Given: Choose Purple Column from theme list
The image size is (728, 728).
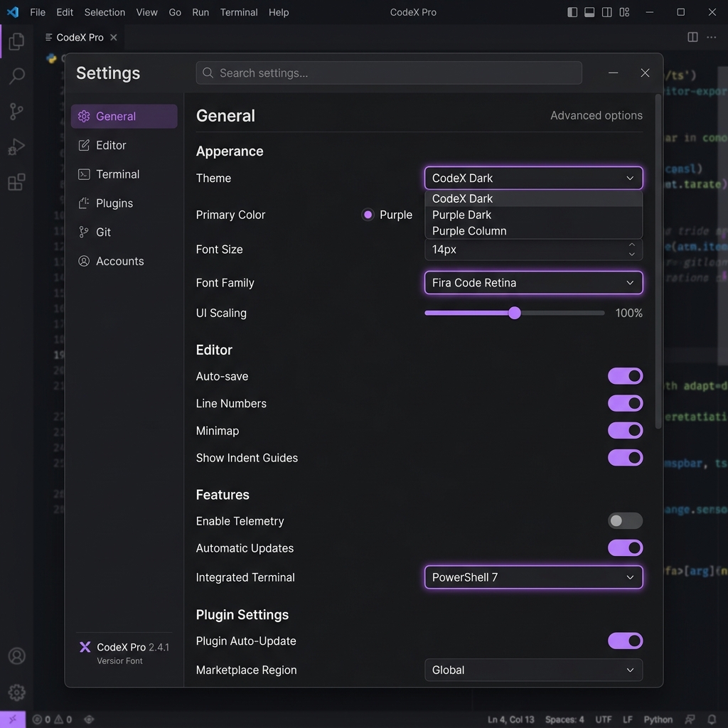Looking at the screenshot, I should (x=533, y=231).
